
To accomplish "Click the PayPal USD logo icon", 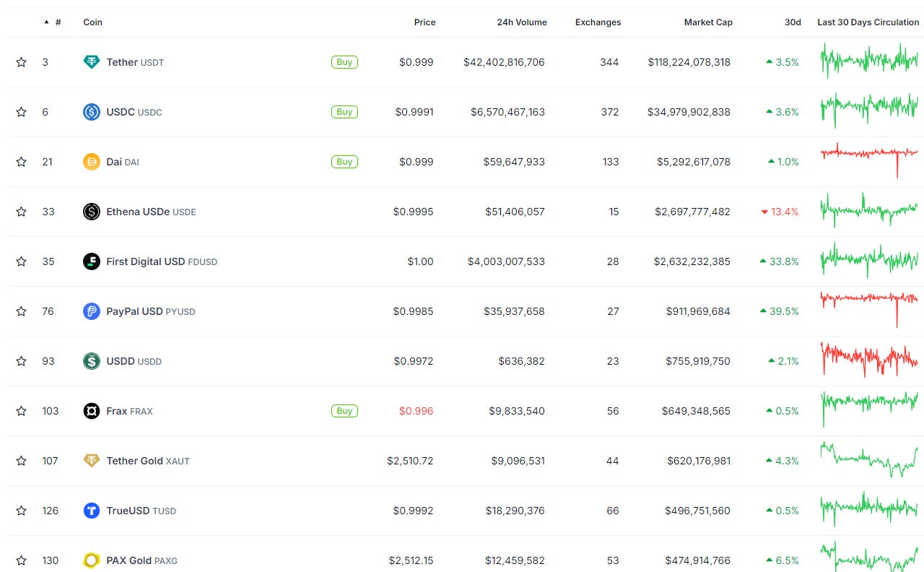I will [x=92, y=311].
